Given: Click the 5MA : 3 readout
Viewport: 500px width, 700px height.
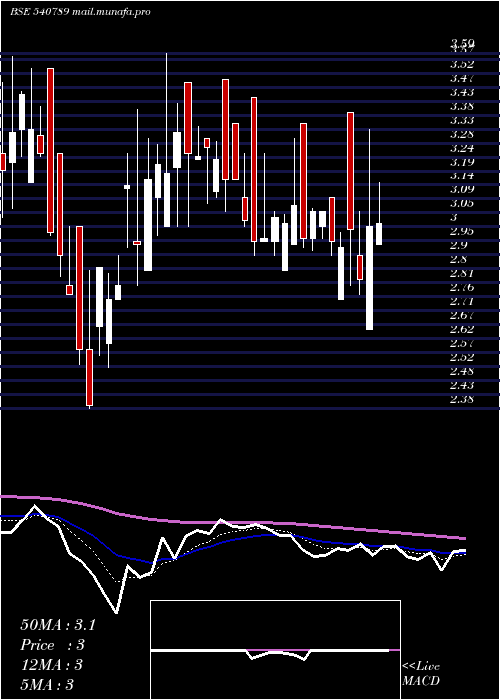Looking at the screenshot, I should pyautogui.click(x=47, y=685).
